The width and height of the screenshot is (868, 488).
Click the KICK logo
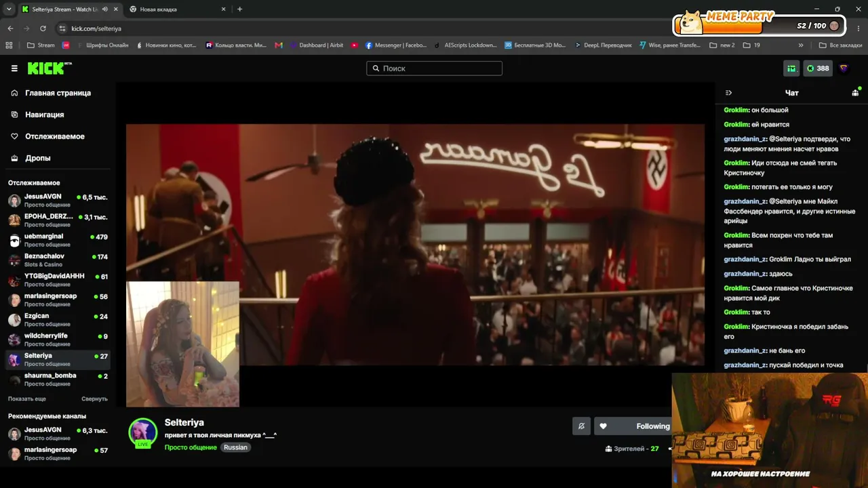[50, 68]
